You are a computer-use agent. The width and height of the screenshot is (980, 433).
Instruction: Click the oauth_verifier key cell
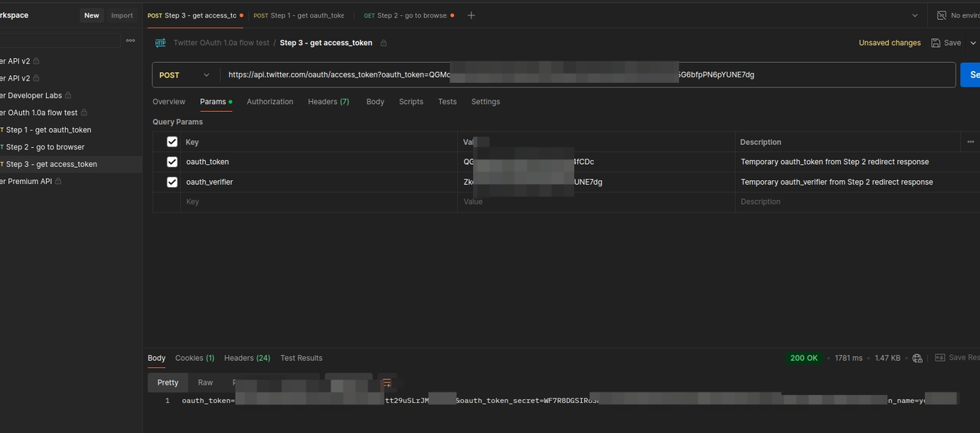pyautogui.click(x=319, y=182)
